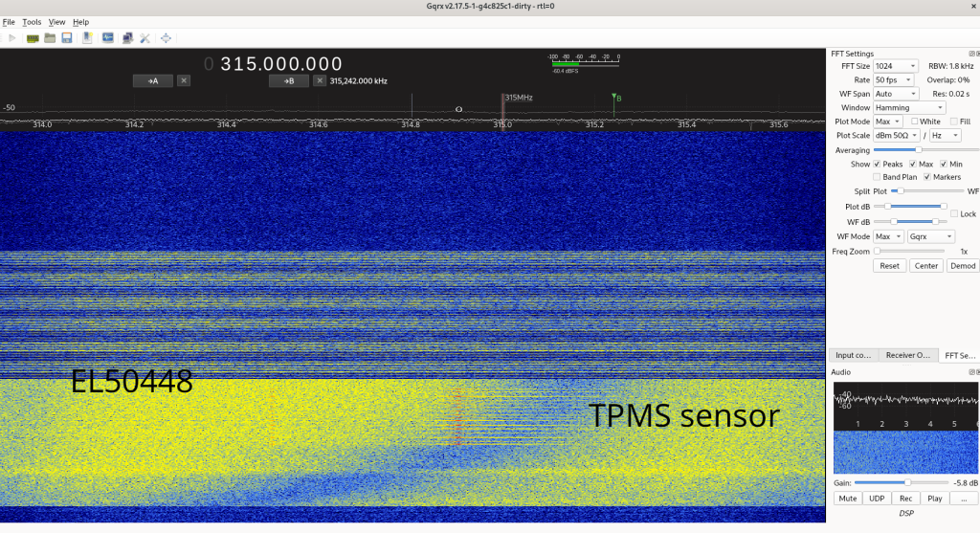Enable Band Plan checkbox
This screenshot has height=533, width=980.
coord(877,177)
